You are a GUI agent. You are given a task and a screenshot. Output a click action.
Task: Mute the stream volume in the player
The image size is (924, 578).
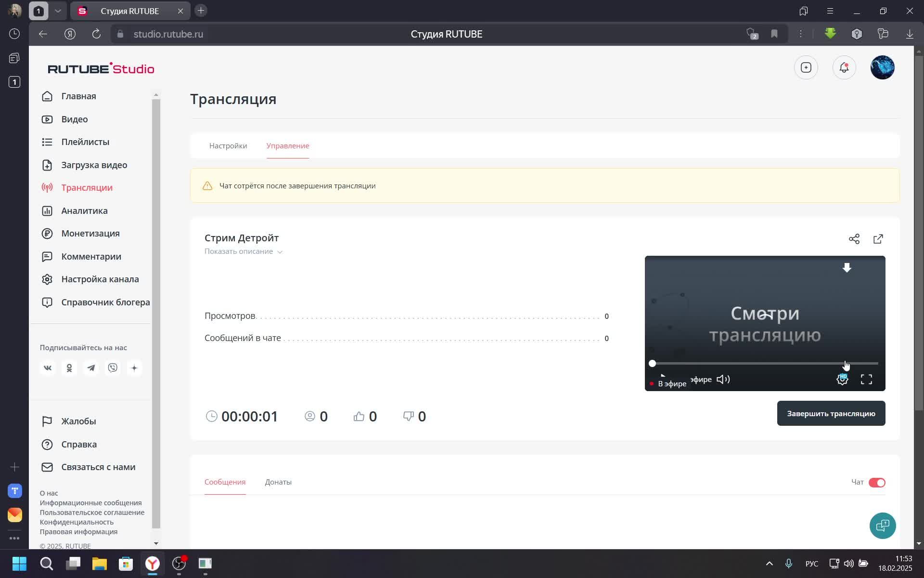point(723,379)
